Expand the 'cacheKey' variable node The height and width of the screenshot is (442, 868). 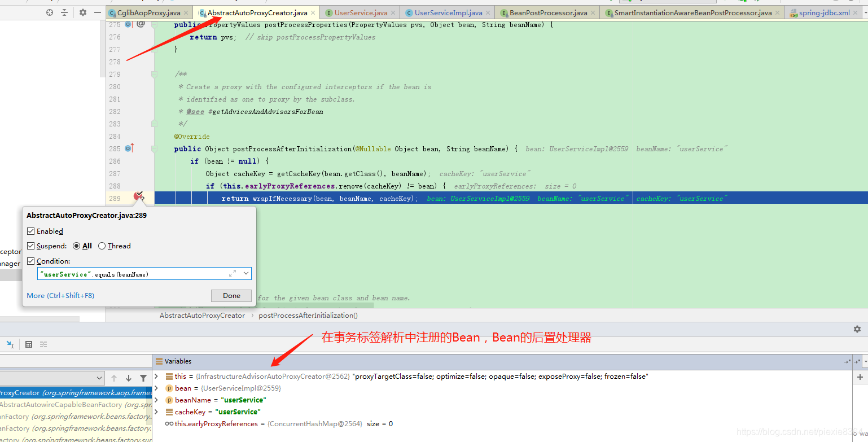click(156, 412)
